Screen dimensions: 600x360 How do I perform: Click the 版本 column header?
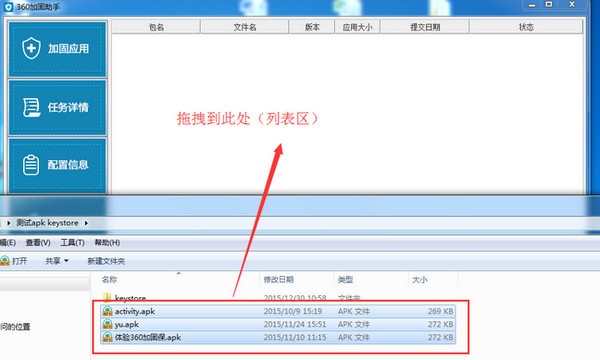[x=312, y=27]
